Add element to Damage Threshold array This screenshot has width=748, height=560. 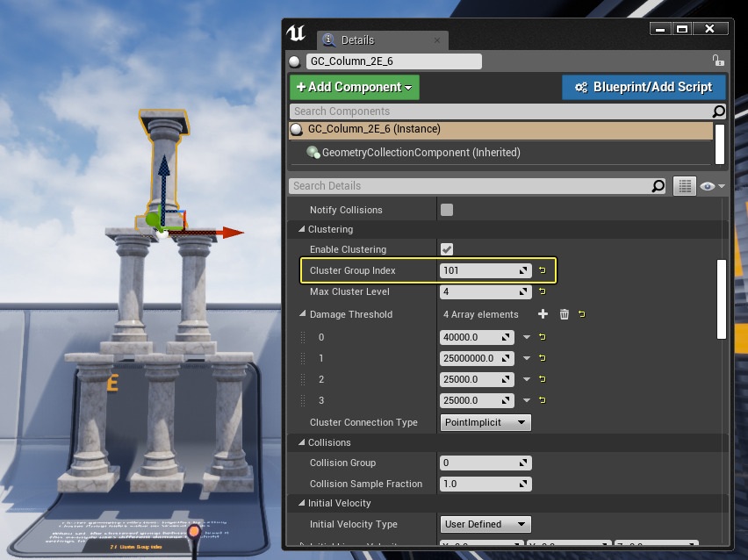click(543, 314)
